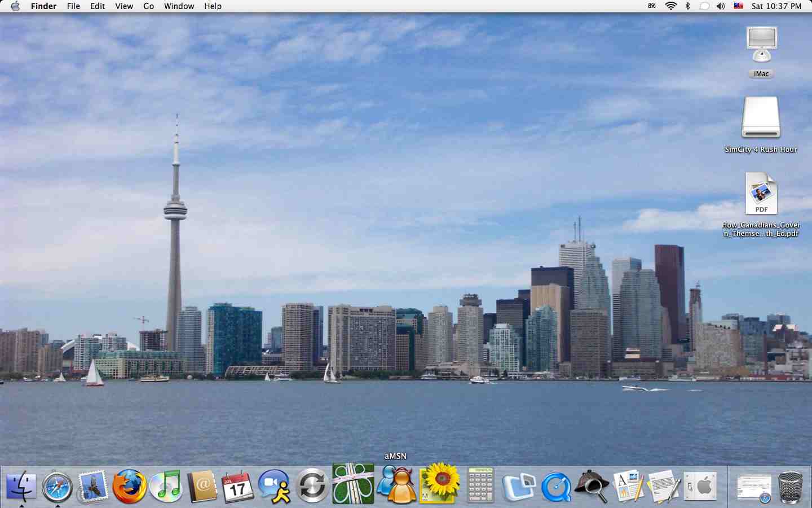Viewport: 812px width, 508px height.
Task: Launch Firefox from the dock
Action: (x=129, y=487)
